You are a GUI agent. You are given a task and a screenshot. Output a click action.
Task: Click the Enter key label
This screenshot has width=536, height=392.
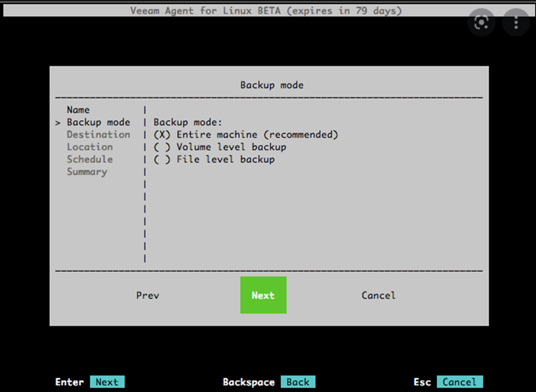click(x=69, y=382)
